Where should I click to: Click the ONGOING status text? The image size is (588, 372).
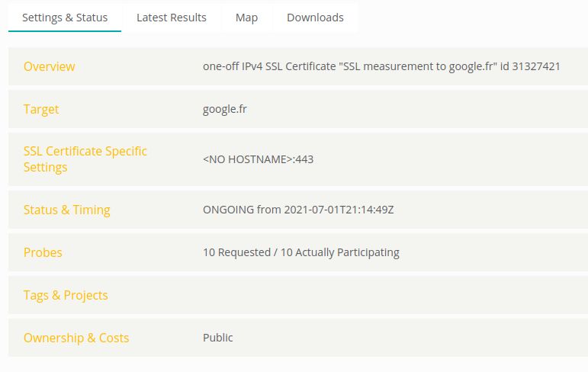pyautogui.click(x=228, y=210)
